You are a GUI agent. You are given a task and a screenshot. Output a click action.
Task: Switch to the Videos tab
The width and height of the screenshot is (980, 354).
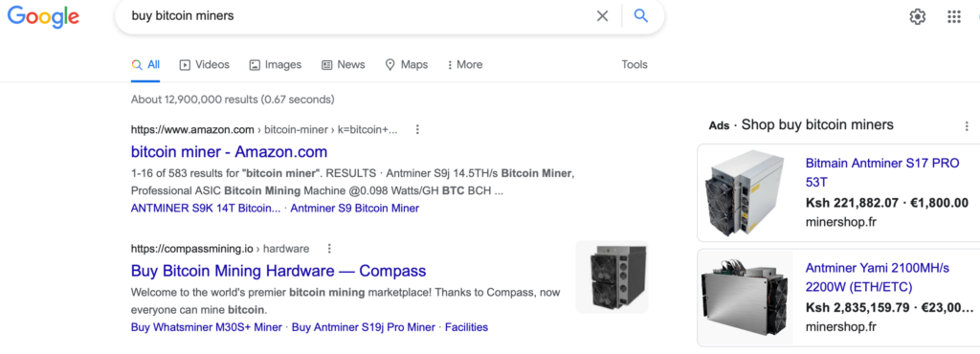point(205,65)
